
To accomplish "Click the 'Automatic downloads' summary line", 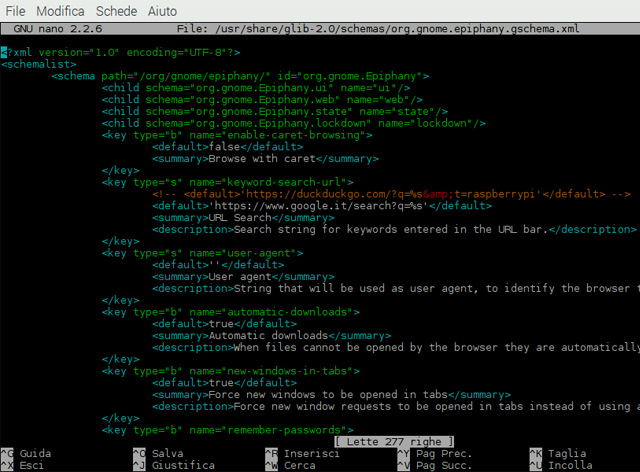I will pyautogui.click(x=271, y=336).
